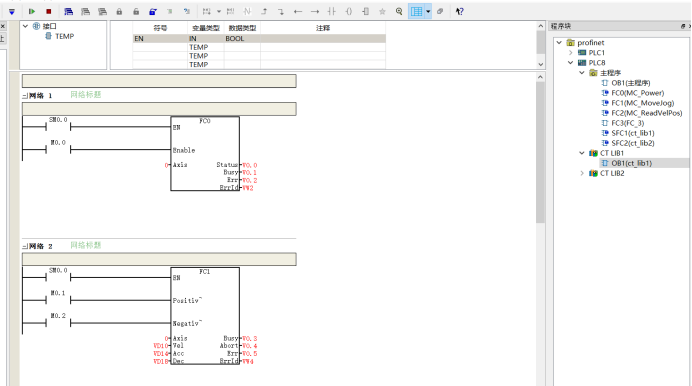Select SFC1(ct_lib1) in the tree
This screenshot has height=386, width=692.
pyautogui.click(x=632, y=133)
